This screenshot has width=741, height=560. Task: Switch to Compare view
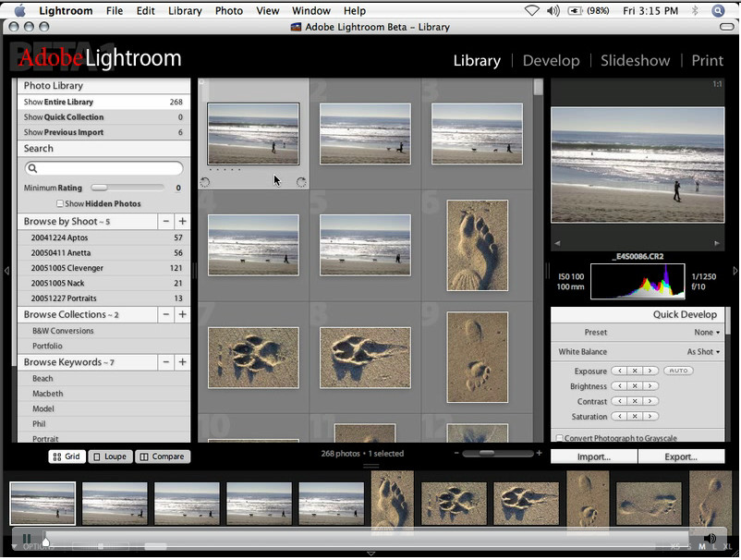coord(162,457)
